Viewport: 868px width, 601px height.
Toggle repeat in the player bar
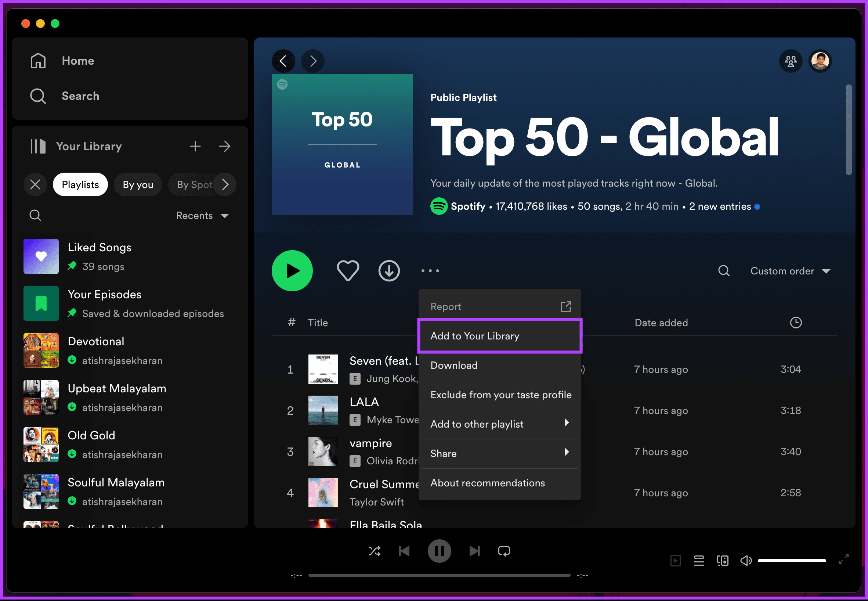click(504, 551)
